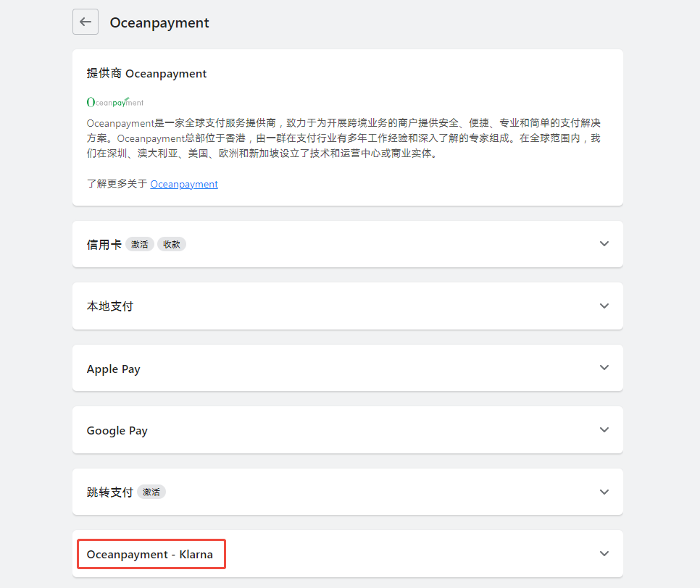Expand 信用卡 using its chevron arrow
Screen dimensions: 700x588
(x=604, y=244)
